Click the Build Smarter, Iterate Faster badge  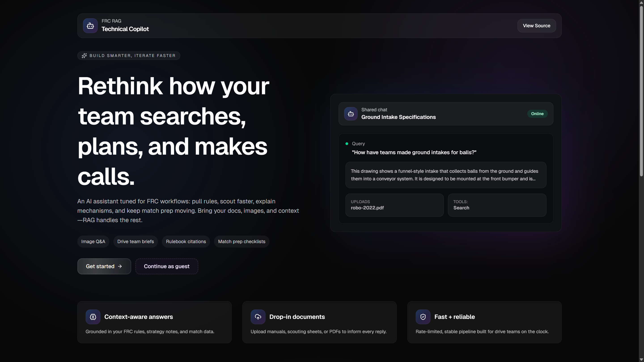(129, 56)
